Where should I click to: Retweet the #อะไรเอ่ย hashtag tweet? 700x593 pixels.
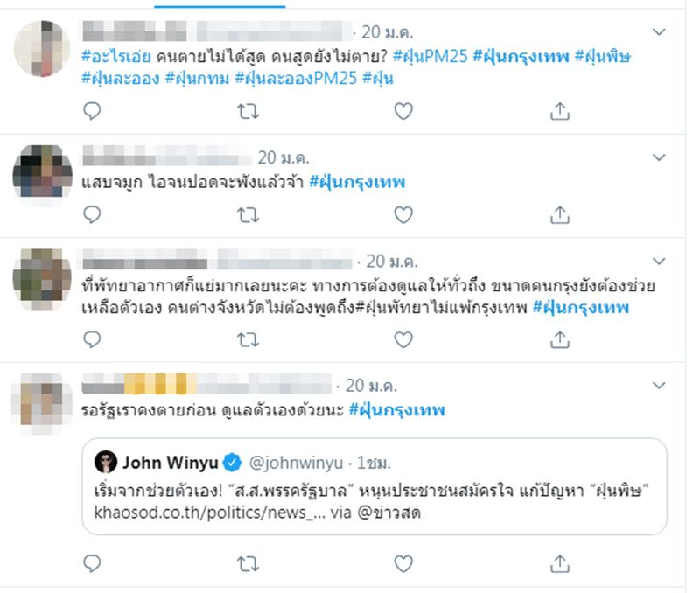tap(248, 111)
